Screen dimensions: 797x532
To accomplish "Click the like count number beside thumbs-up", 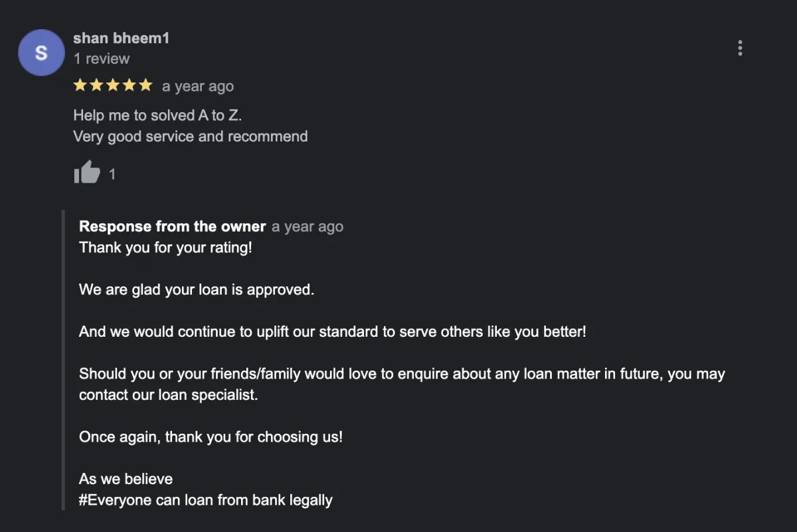I will [x=112, y=174].
